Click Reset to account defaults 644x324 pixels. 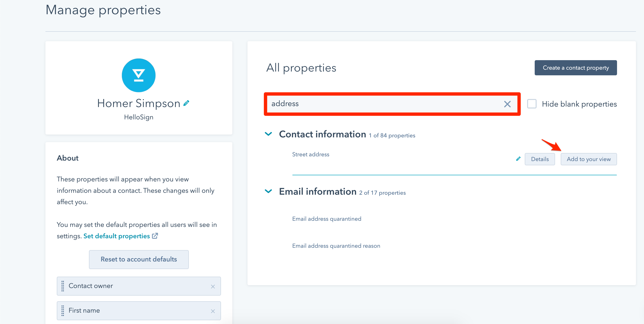139,259
